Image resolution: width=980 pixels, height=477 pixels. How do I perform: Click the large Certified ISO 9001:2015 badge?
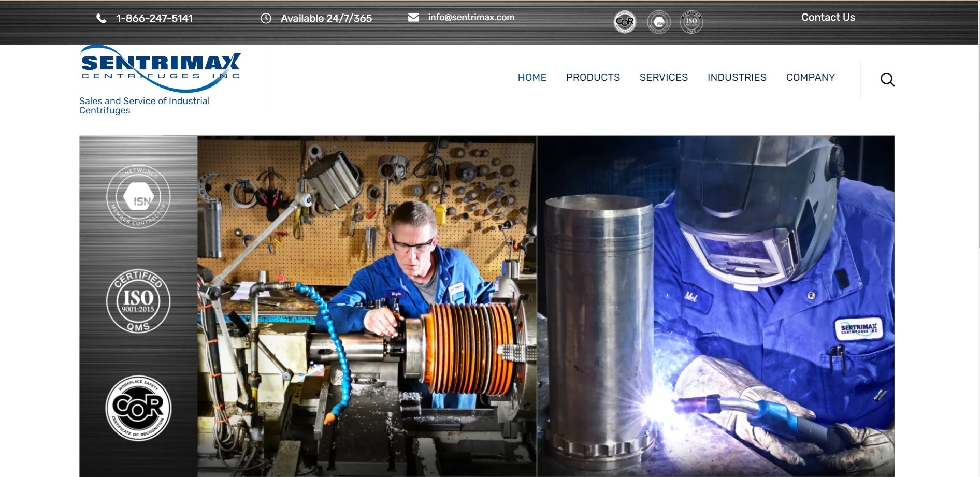click(x=138, y=301)
